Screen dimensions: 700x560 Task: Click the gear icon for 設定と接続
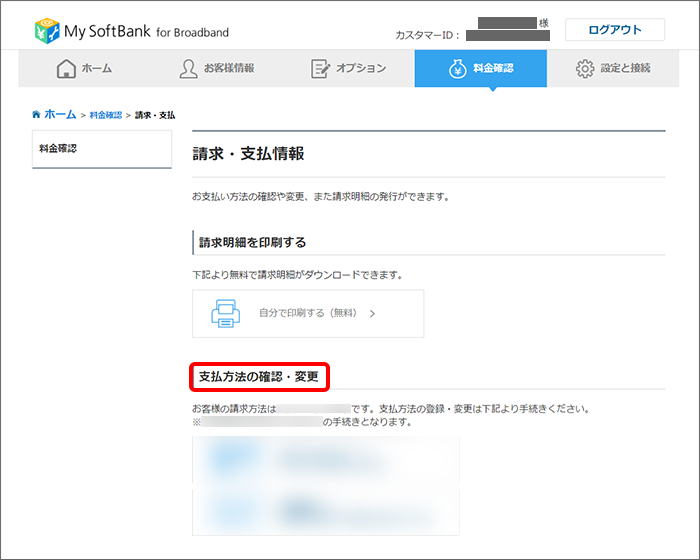(584, 69)
